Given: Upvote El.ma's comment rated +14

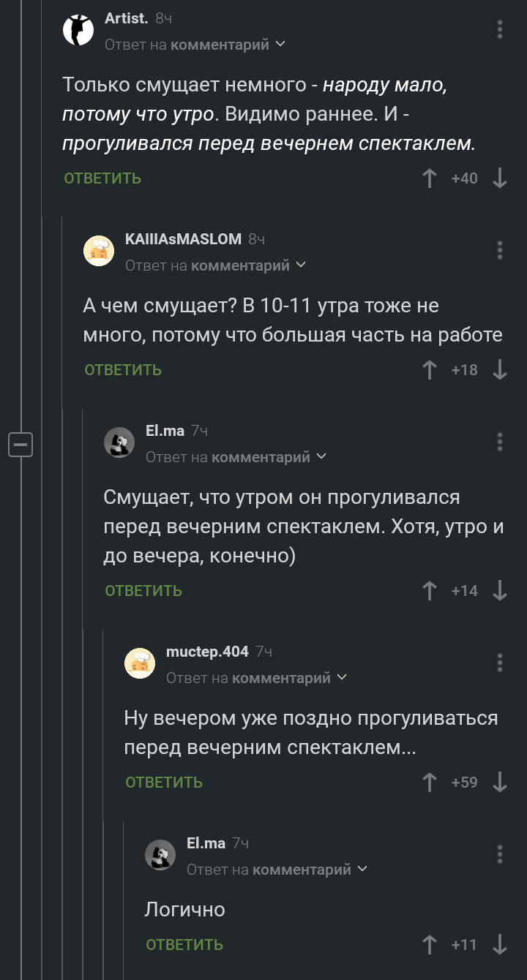Looking at the screenshot, I should [430, 591].
